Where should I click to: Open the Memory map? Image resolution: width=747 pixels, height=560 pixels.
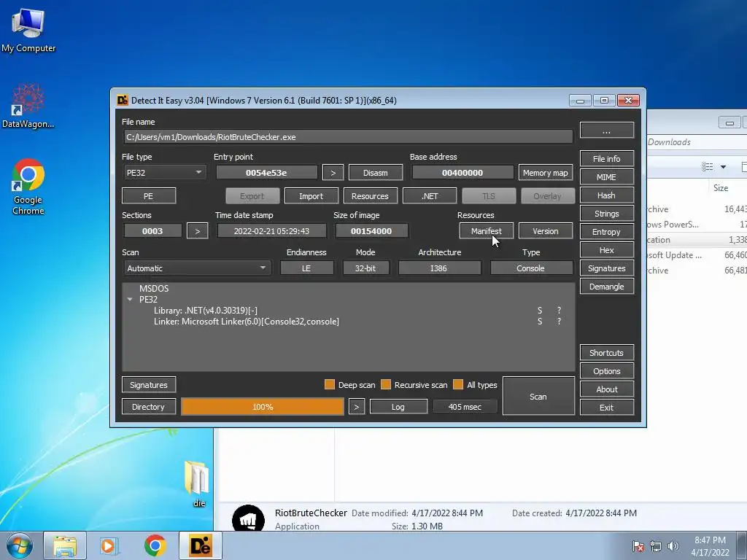click(546, 173)
